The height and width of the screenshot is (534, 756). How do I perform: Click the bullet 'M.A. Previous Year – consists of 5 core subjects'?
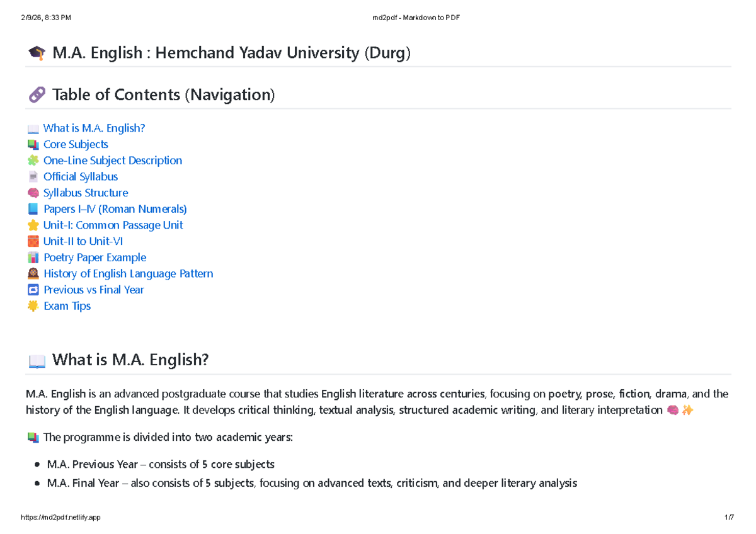[161, 465]
